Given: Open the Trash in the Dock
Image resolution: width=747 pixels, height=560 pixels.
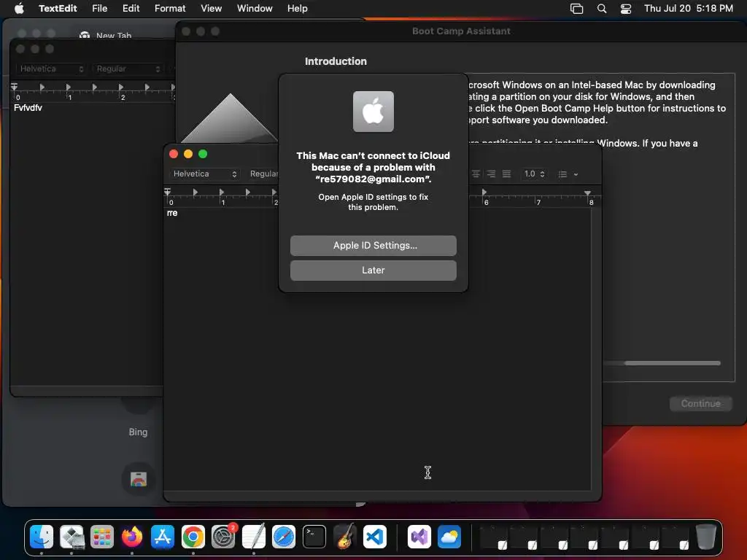Looking at the screenshot, I should tap(705, 537).
